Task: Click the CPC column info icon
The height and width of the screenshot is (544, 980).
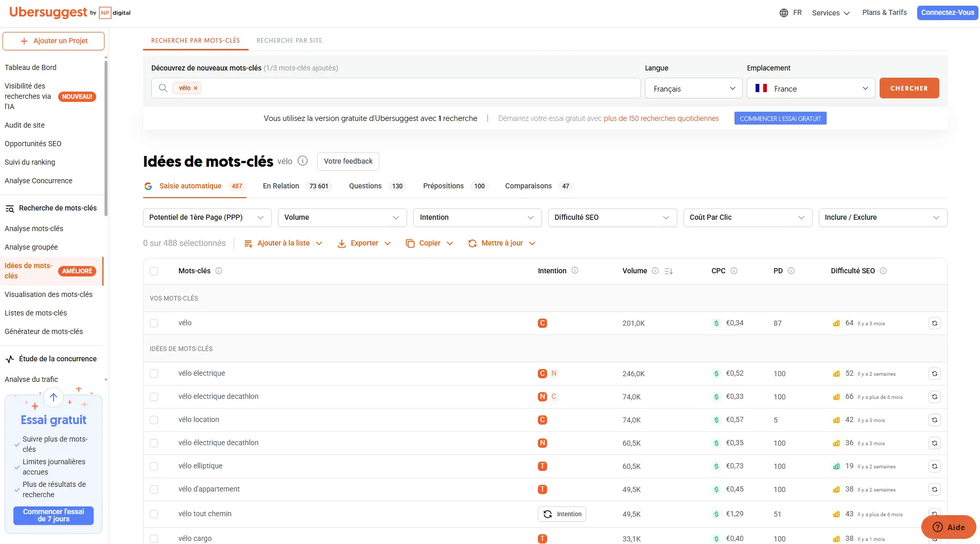Action: [x=734, y=271]
